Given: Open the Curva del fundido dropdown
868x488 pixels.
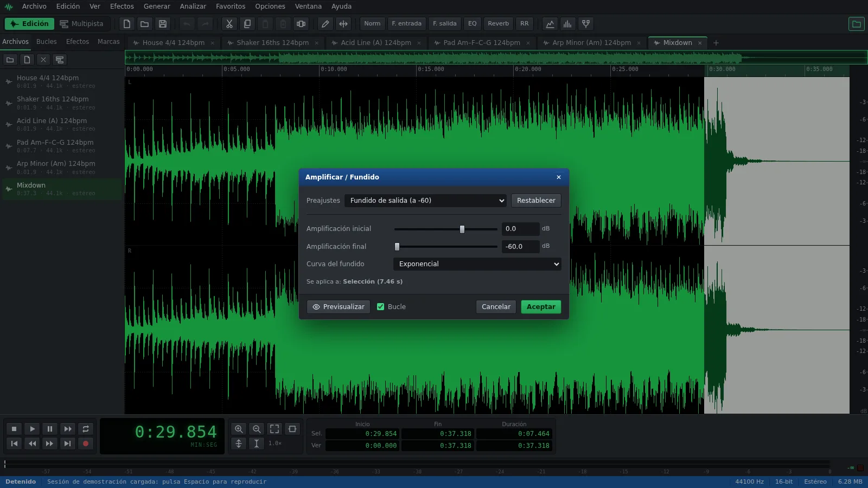Looking at the screenshot, I should point(477,264).
